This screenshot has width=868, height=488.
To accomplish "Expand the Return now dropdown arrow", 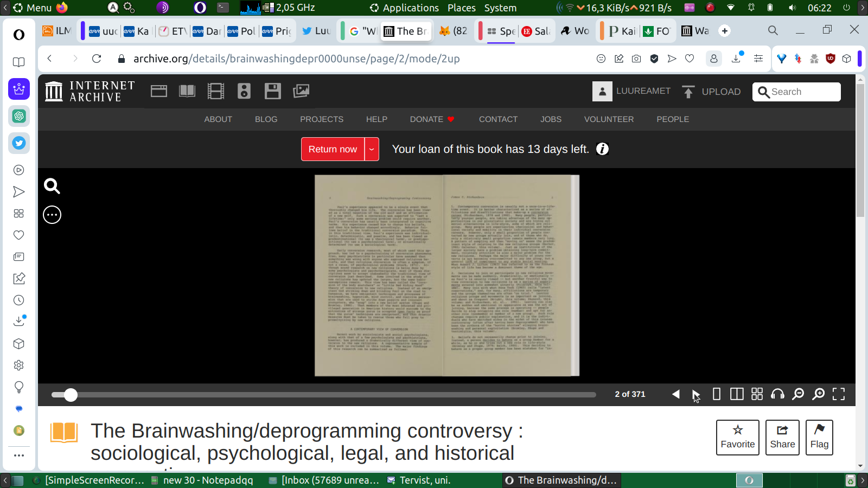I will click(372, 149).
